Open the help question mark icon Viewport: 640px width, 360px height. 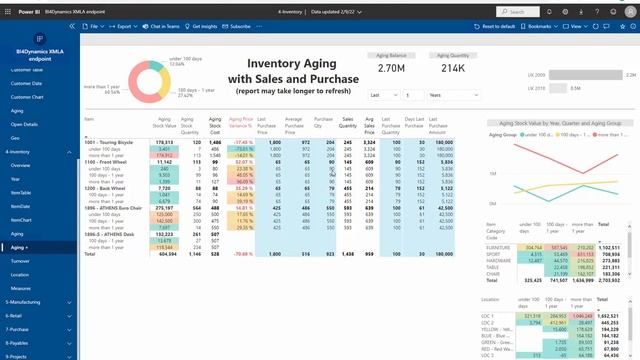pyautogui.click(x=597, y=12)
